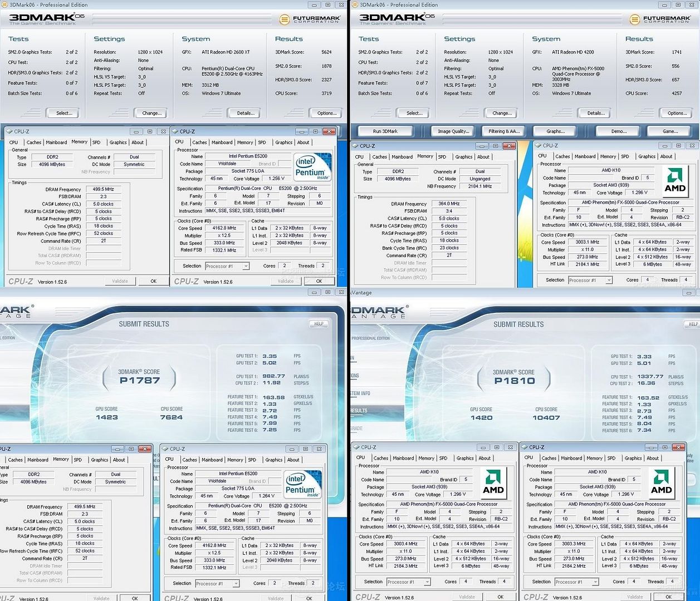Open About tab in CPU-Z showing 1.264 V

(293, 460)
